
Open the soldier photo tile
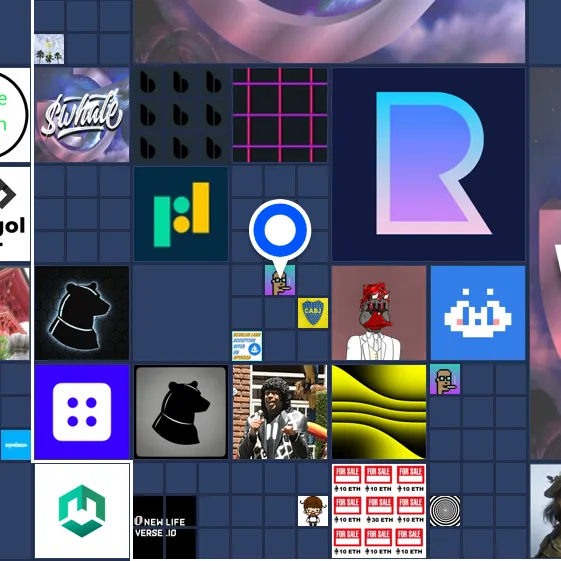tap(546, 512)
